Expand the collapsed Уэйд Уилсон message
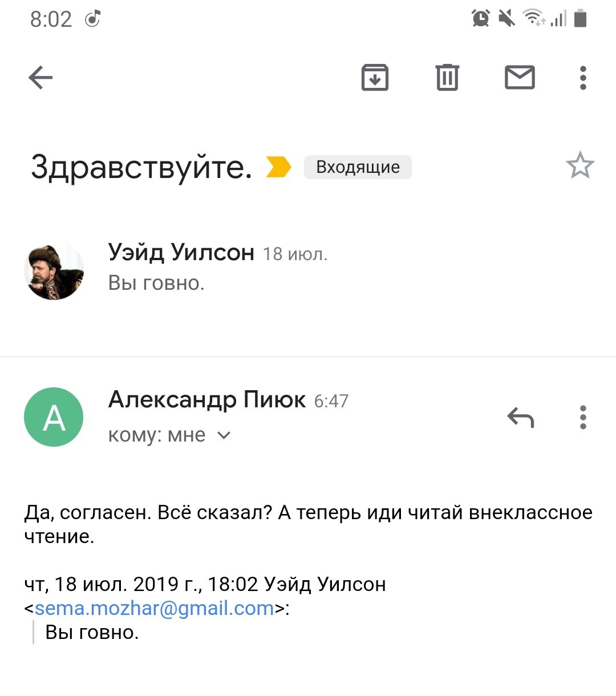The width and height of the screenshot is (616, 696). 217,268
